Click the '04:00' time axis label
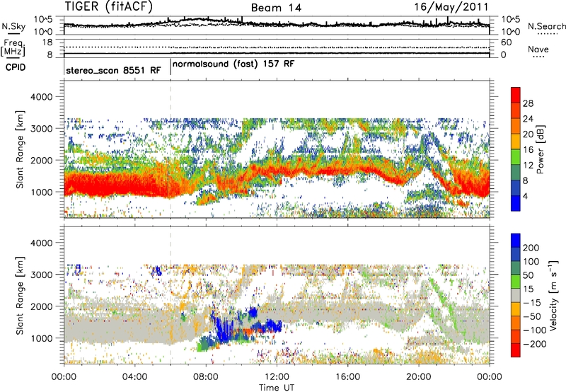Image resolution: width=566 pixels, height=392 pixels. click(135, 377)
